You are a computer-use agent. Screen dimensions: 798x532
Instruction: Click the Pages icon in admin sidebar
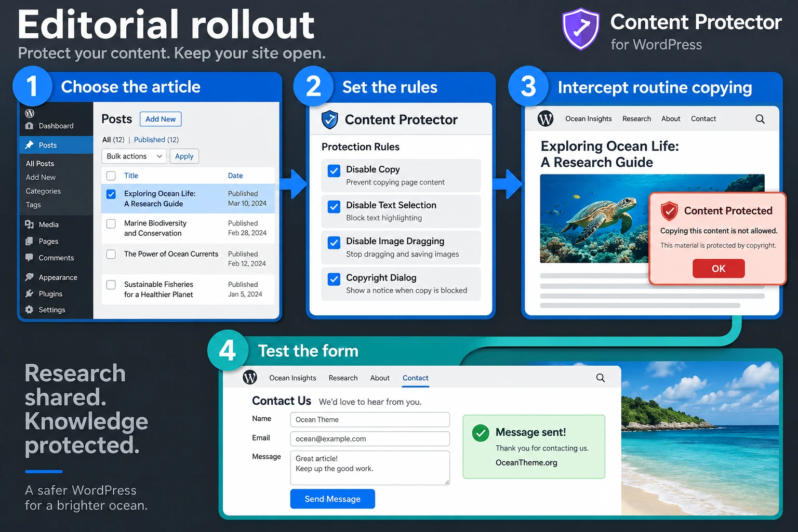pyautogui.click(x=30, y=241)
